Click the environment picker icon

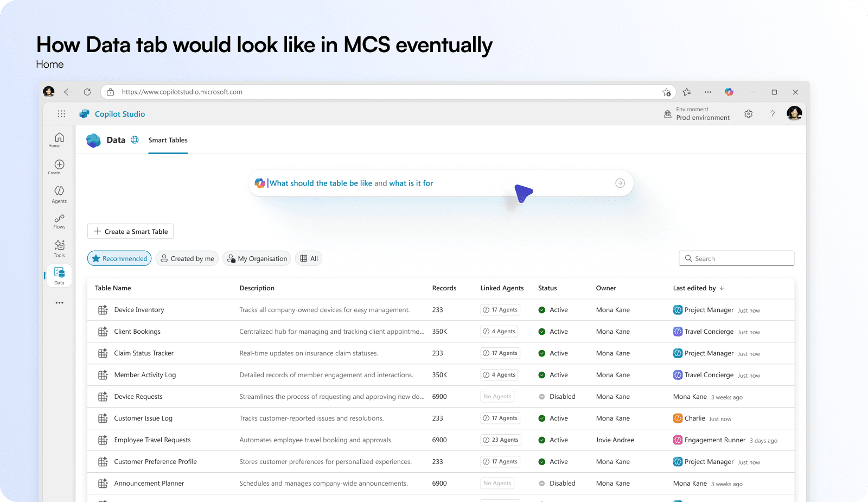(668, 114)
